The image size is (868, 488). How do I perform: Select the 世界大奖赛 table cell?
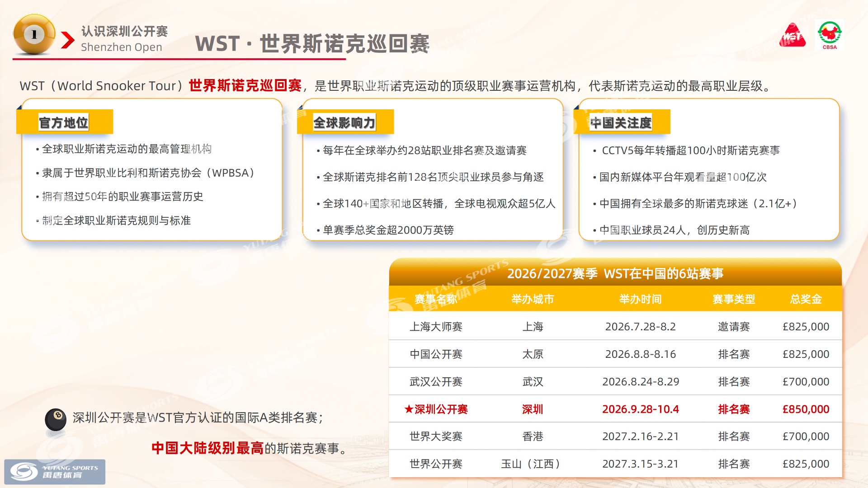coord(436,436)
